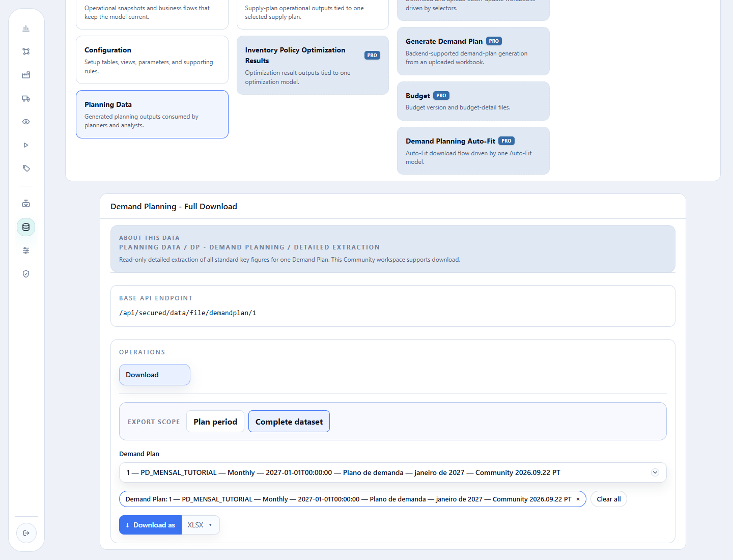Image resolution: width=733 pixels, height=560 pixels.
Task: Click the Clear all button
Action: (x=609, y=499)
